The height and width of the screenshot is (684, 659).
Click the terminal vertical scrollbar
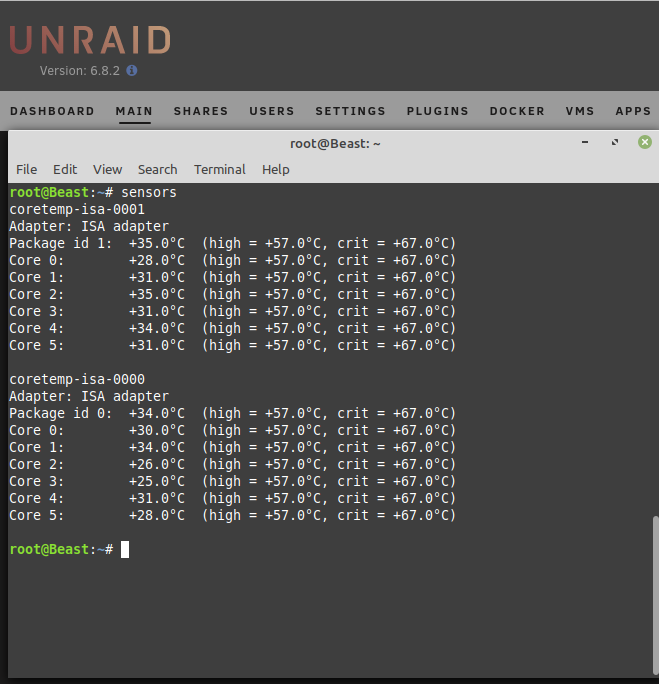[656, 595]
